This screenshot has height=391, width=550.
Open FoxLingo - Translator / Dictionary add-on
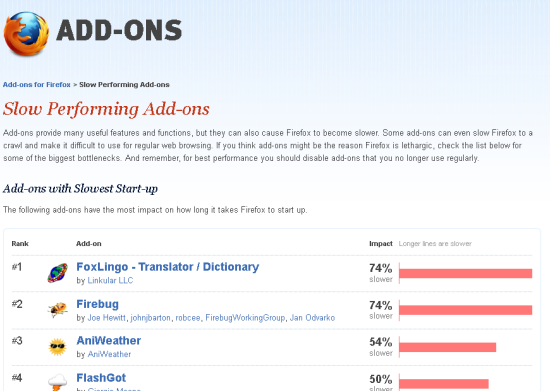click(x=168, y=267)
